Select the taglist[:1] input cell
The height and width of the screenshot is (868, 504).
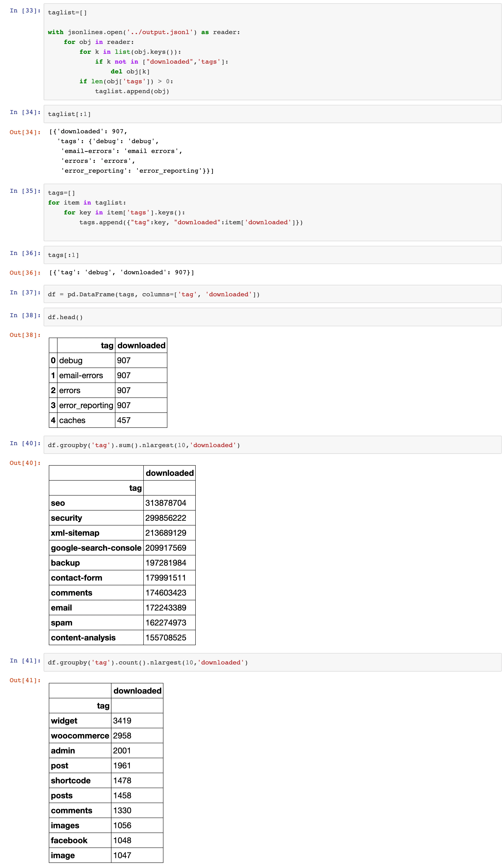272,114
